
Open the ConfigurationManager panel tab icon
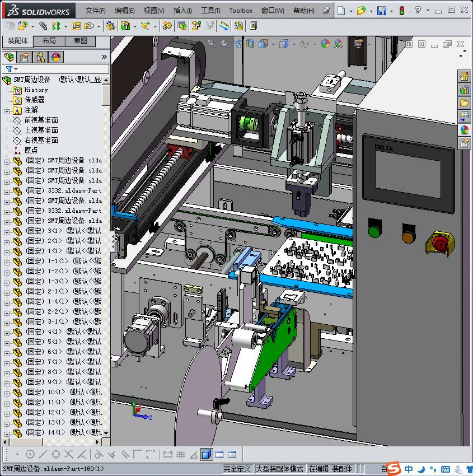[40, 57]
